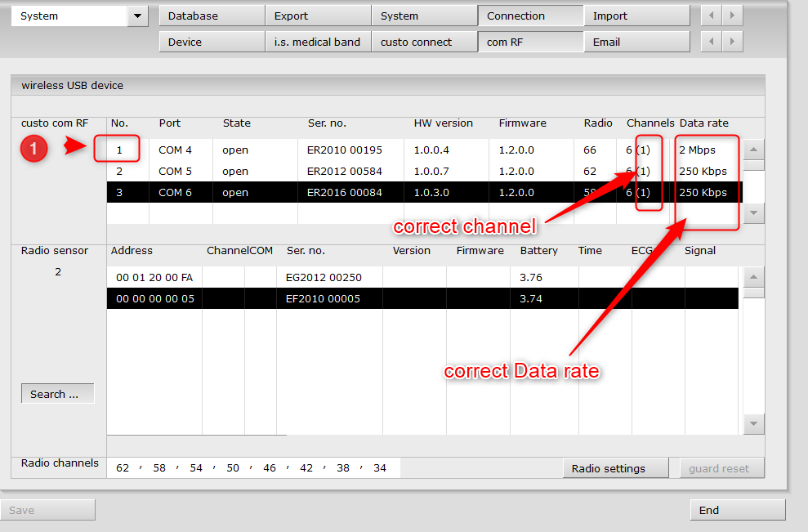Click Radio value 62
Screen dimensions: 808x532
[x=590, y=171]
